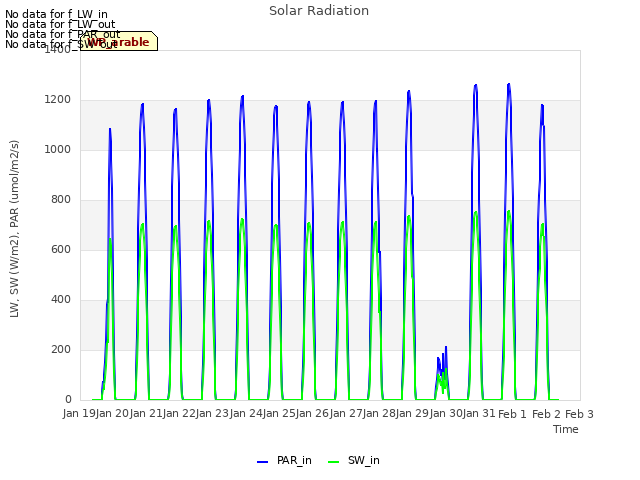
Task: Click the Jan 22 x-axis tick label
Action: [x=179, y=413]
